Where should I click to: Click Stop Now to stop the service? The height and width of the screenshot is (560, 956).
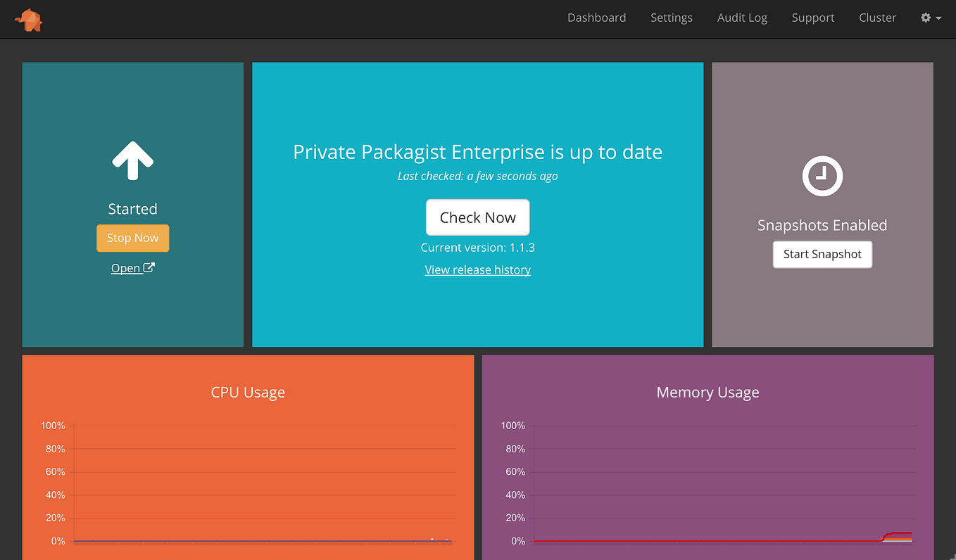click(132, 238)
